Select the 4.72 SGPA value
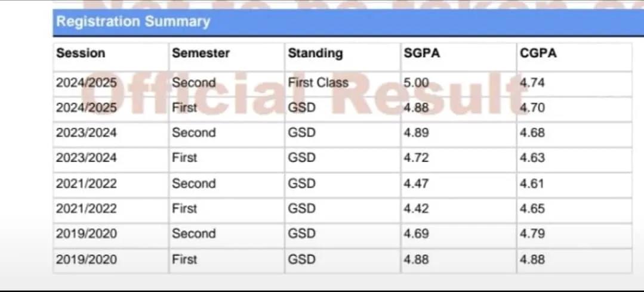The width and height of the screenshot is (644, 292). click(x=416, y=158)
